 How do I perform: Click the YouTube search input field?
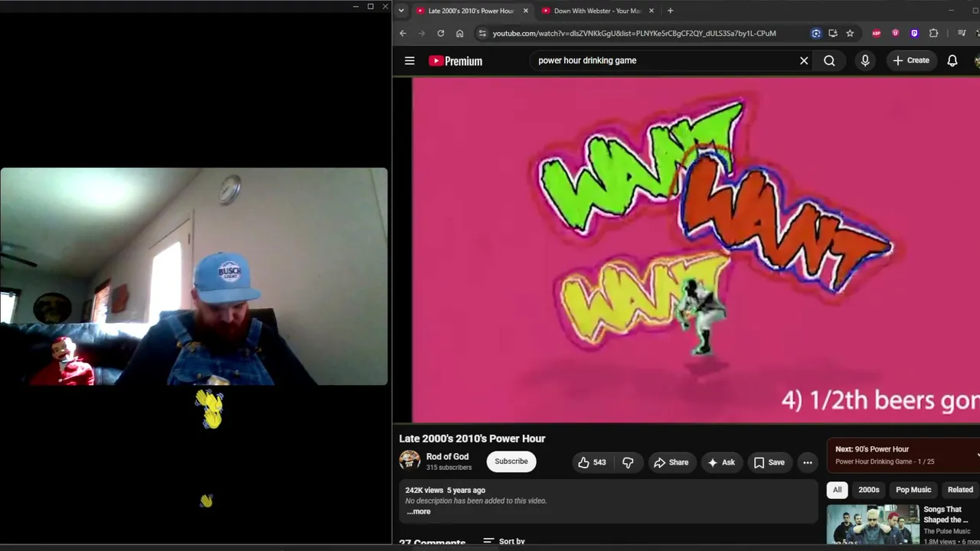click(x=662, y=60)
